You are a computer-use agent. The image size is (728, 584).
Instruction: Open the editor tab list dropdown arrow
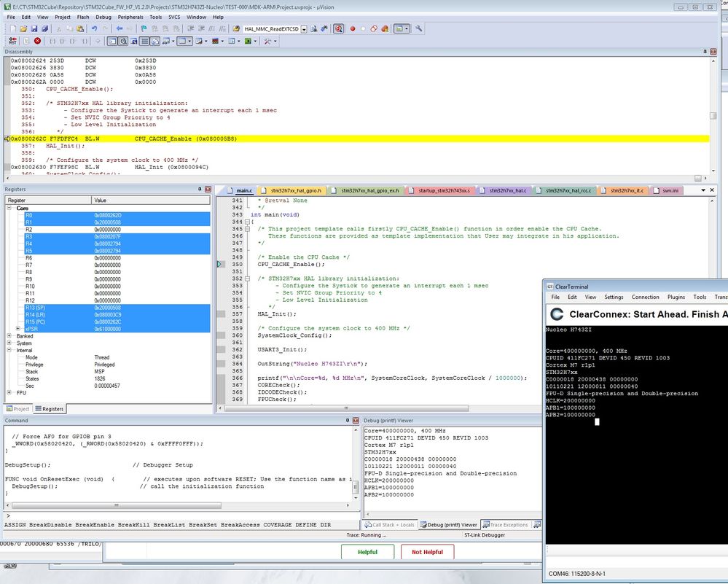click(x=703, y=190)
